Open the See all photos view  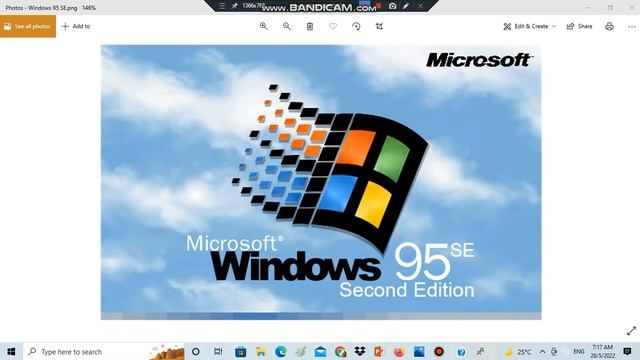[x=28, y=26]
